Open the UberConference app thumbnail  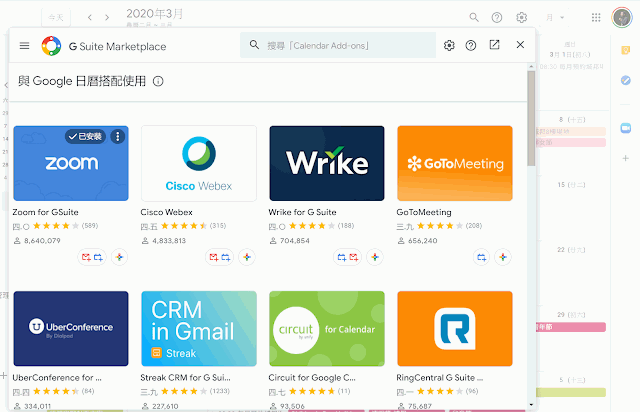pos(71,328)
